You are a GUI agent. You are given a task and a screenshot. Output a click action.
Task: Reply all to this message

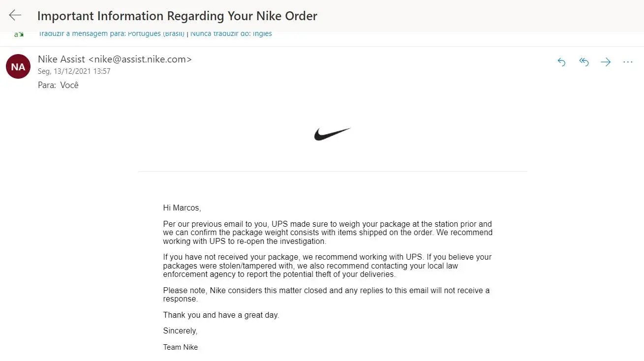pos(584,62)
